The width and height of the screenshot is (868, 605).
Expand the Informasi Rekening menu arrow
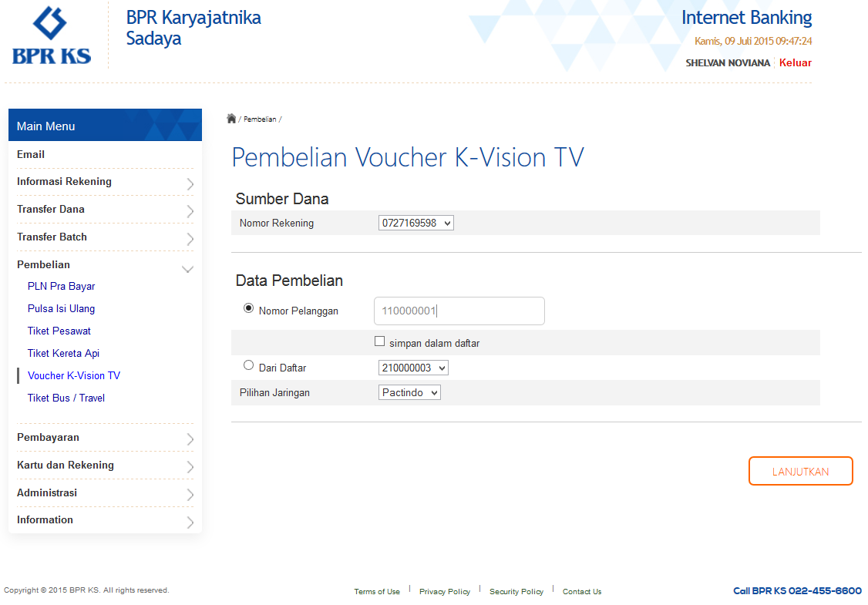190,184
